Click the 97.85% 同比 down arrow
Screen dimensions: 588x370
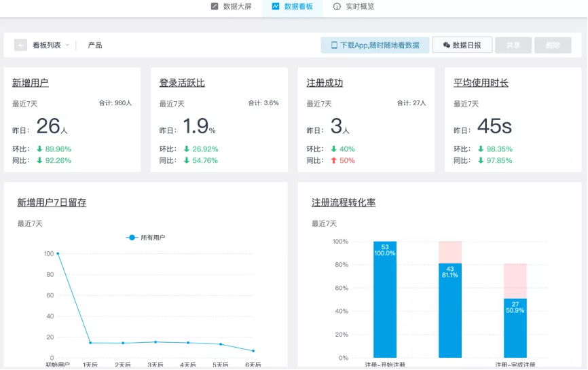481,160
